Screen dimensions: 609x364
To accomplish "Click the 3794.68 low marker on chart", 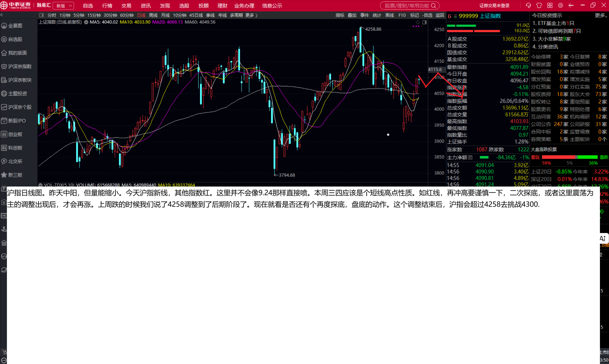I will click(x=287, y=175).
